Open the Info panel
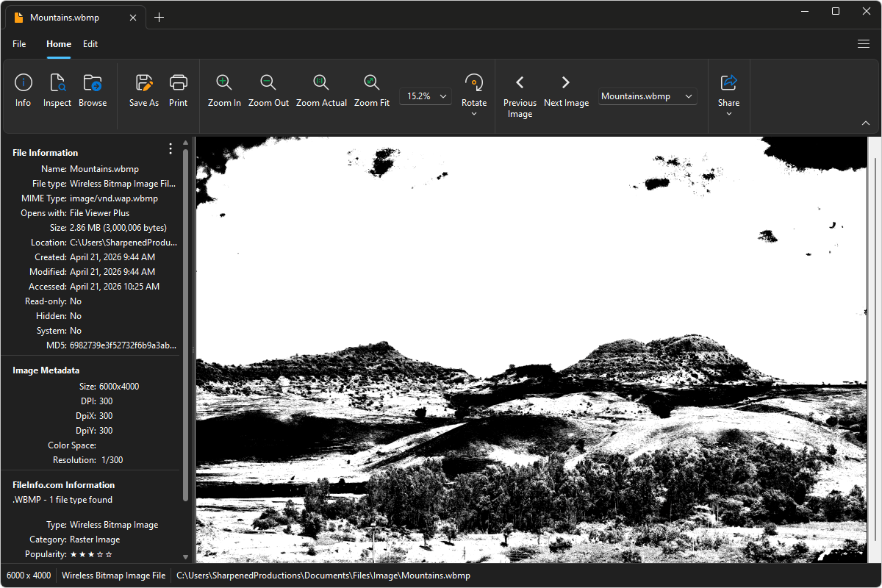 pos(23,90)
